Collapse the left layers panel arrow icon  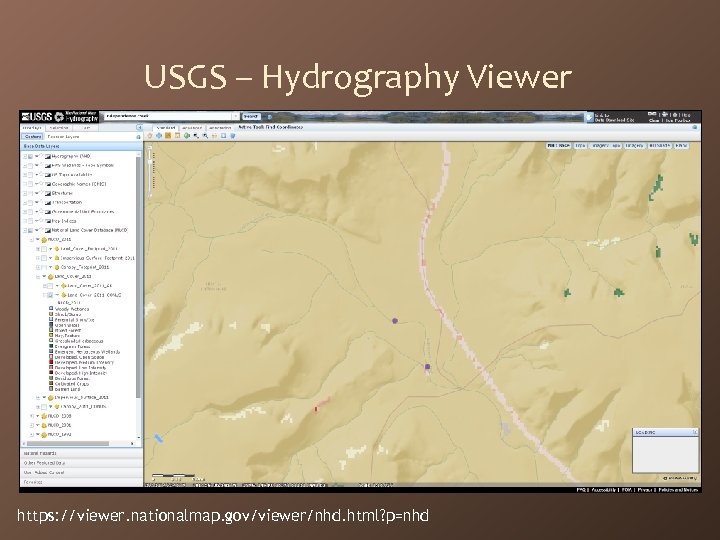point(139,128)
